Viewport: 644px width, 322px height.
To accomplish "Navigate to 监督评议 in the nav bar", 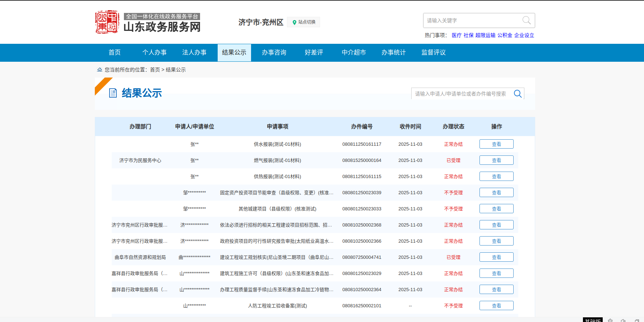I will tap(434, 52).
